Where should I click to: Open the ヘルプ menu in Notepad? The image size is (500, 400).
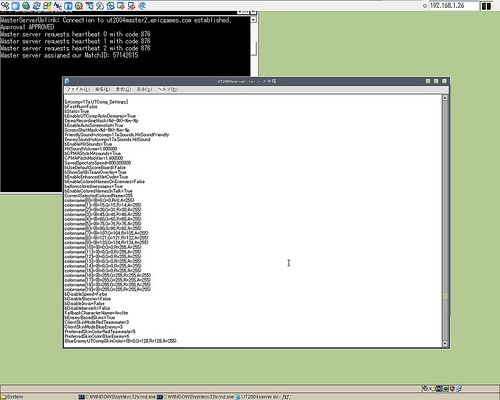point(168,89)
